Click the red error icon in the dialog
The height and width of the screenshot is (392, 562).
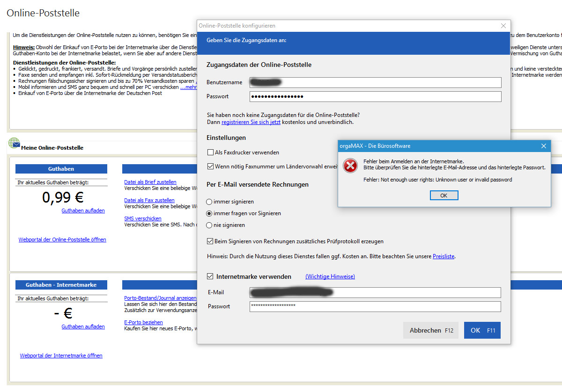[x=350, y=166]
